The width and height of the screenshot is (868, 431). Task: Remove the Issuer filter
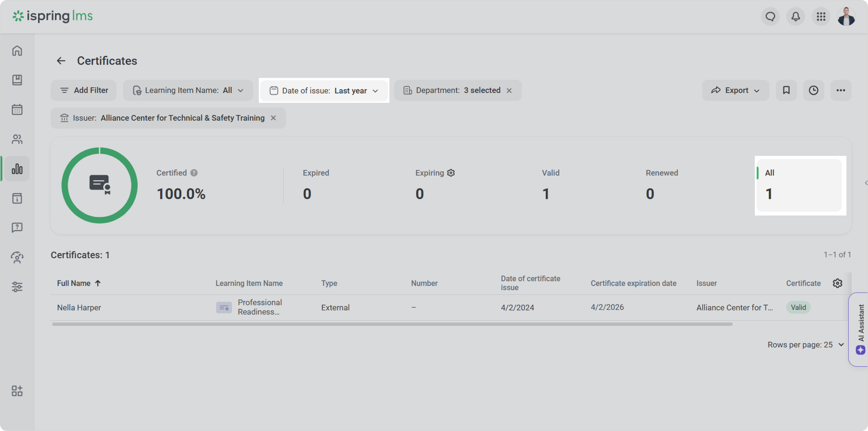coord(274,118)
